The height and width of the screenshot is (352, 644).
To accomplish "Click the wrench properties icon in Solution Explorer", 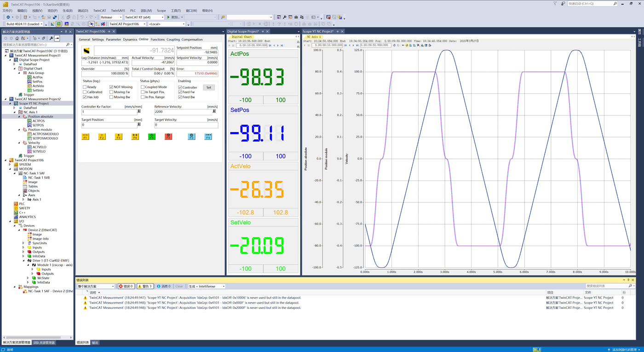I will (x=51, y=38).
